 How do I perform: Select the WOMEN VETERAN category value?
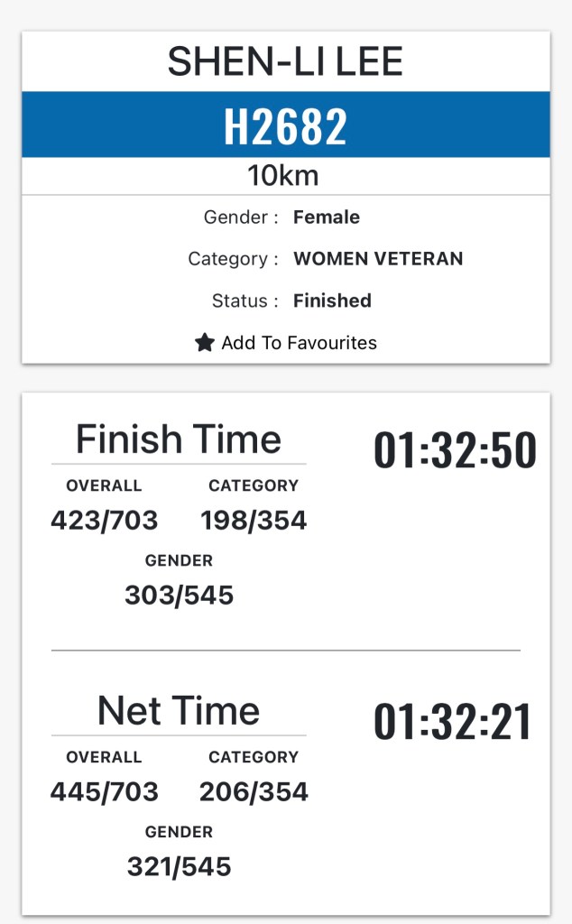378,259
